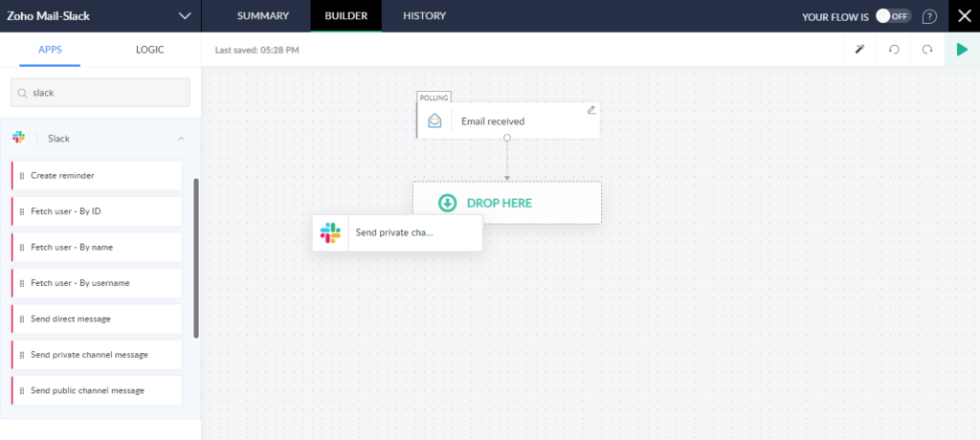Select the Create reminder action
Image resolution: width=980 pixels, height=440 pixels.
point(97,176)
